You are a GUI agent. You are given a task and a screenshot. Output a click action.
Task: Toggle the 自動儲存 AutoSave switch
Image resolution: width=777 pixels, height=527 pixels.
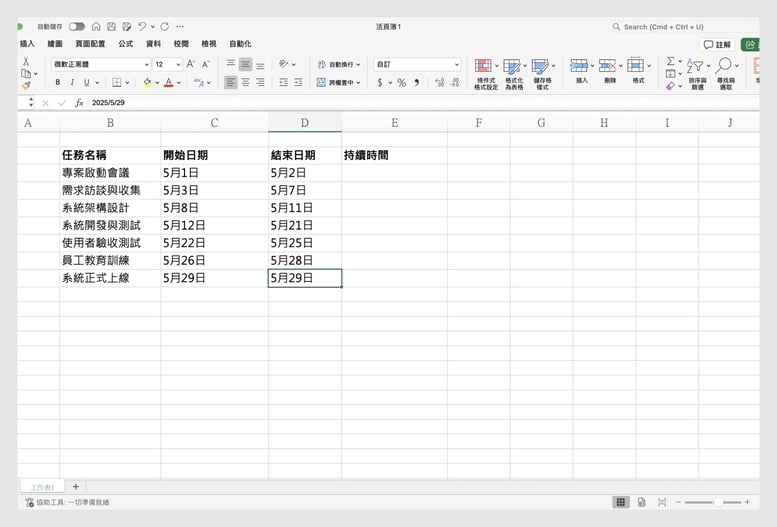click(x=77, y=26)
